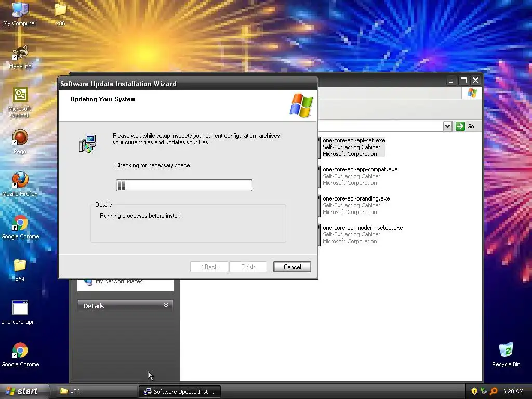Launch Mozilla Firefox desktop shortcut
The image size is (532, 399).
point(20,184)
